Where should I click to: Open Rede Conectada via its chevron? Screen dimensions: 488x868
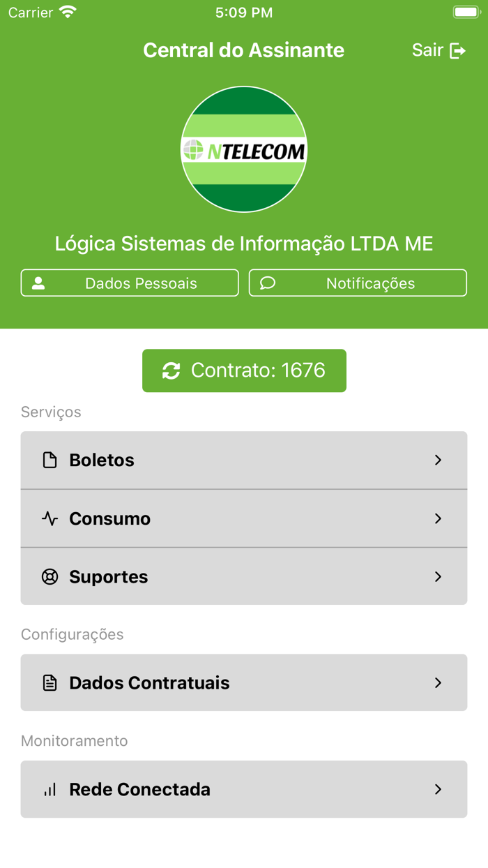[x=438, y=789]
